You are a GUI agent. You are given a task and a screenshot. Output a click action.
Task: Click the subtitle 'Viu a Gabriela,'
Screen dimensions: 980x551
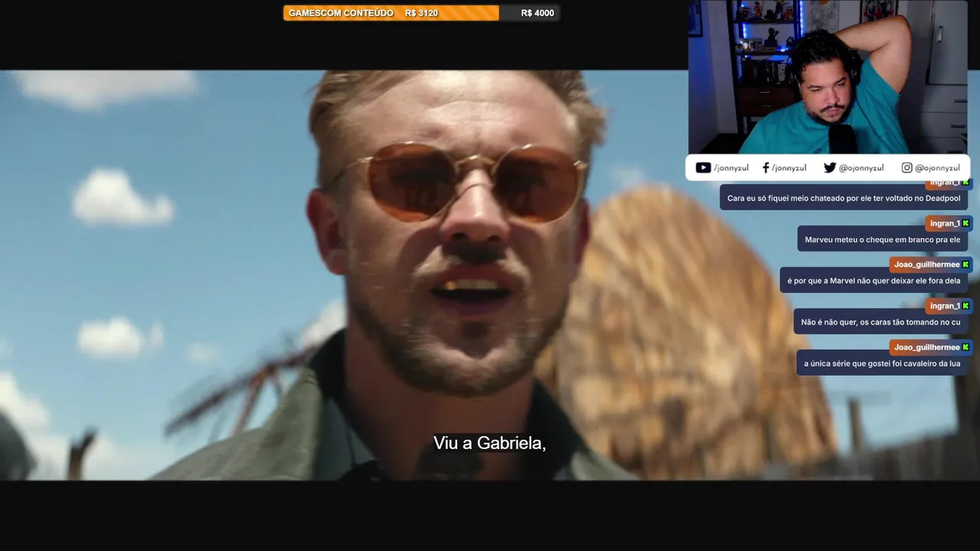[x=489, y=443]
